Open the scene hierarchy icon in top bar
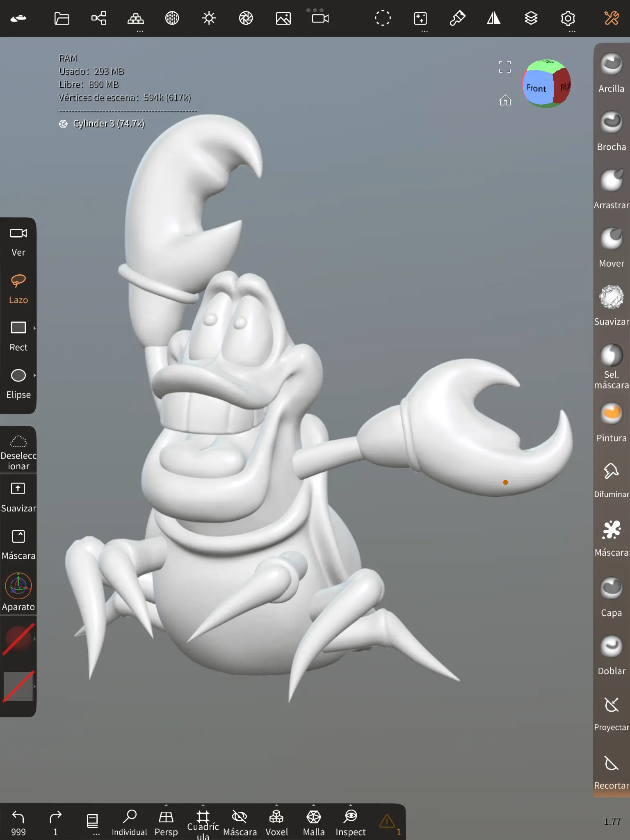 [99, 18]
